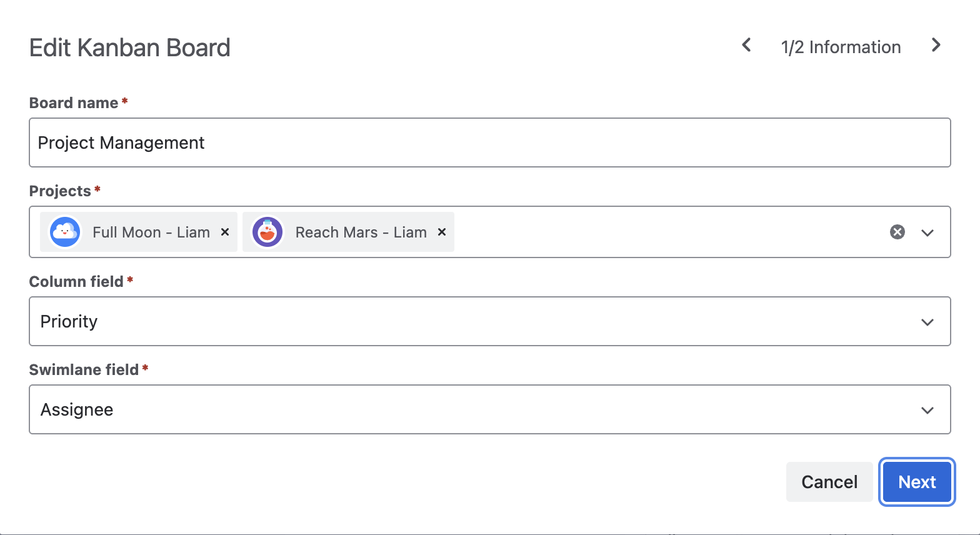Advance using the right chevron arrow
980x535 pixels.
(936, 45)
